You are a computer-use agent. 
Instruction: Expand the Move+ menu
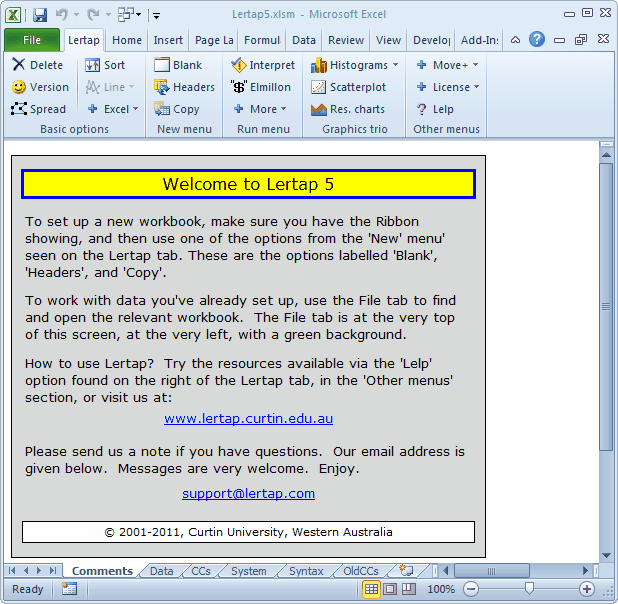[x=475, y=65]
